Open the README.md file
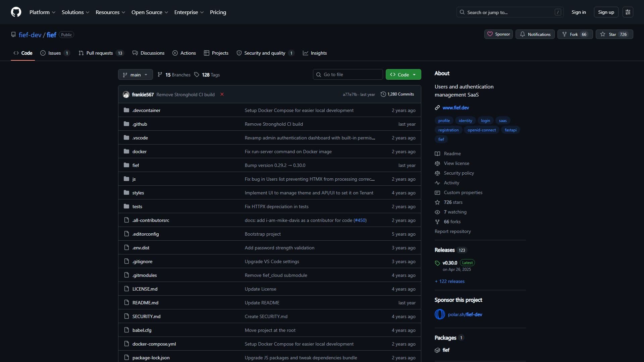Viewport: 644px width, 362px height. click(145, 303)
